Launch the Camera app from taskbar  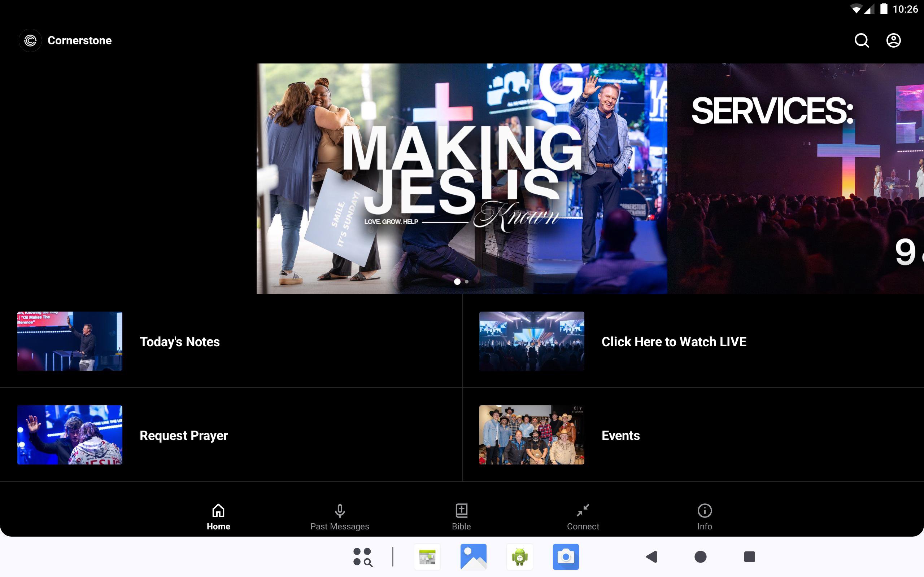point(566,557)
